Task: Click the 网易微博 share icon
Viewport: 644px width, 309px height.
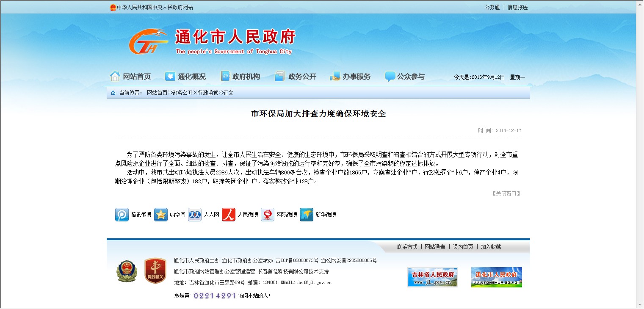Action: tap(268, 215)
